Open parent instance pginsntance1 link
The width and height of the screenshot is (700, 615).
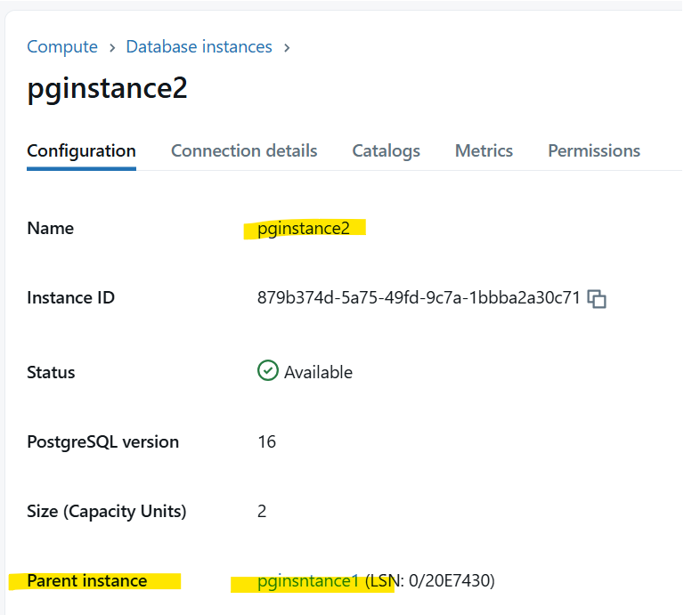308,580
